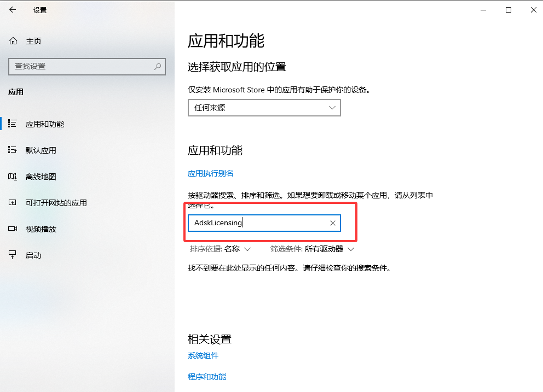Clear the AdskLicensing search with the X
543x392 pixels.
332,223
